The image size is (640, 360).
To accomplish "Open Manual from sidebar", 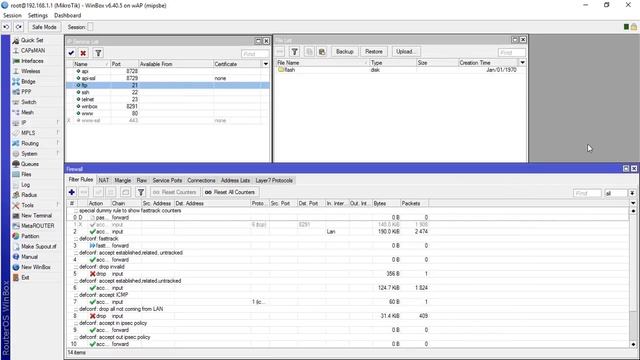I will [29, 257].
